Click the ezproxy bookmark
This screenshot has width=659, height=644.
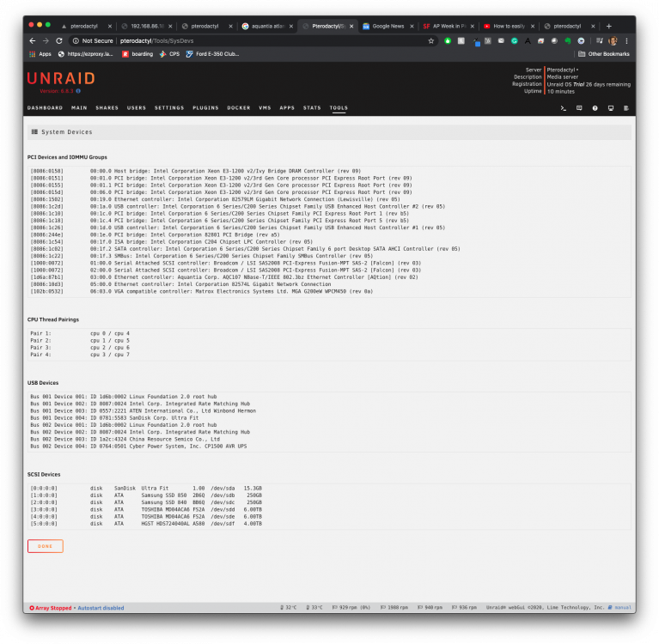[x=85, y=54]
